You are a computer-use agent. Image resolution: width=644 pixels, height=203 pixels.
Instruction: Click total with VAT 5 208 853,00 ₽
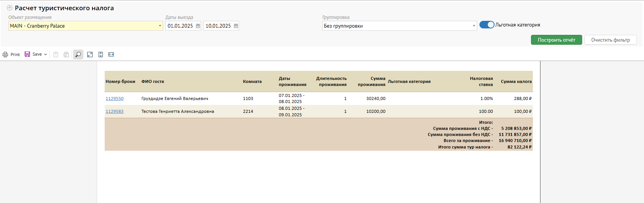point(516,128)
